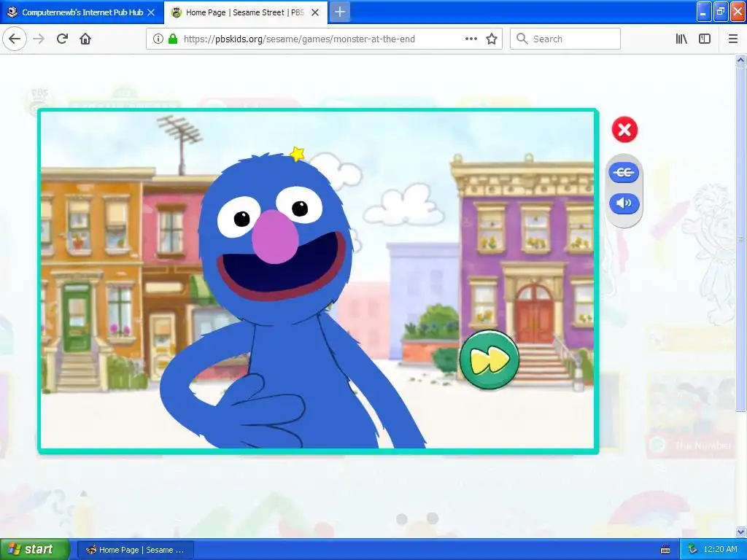
Task: View the secure connection padlock icon
Action: [173, 39]
